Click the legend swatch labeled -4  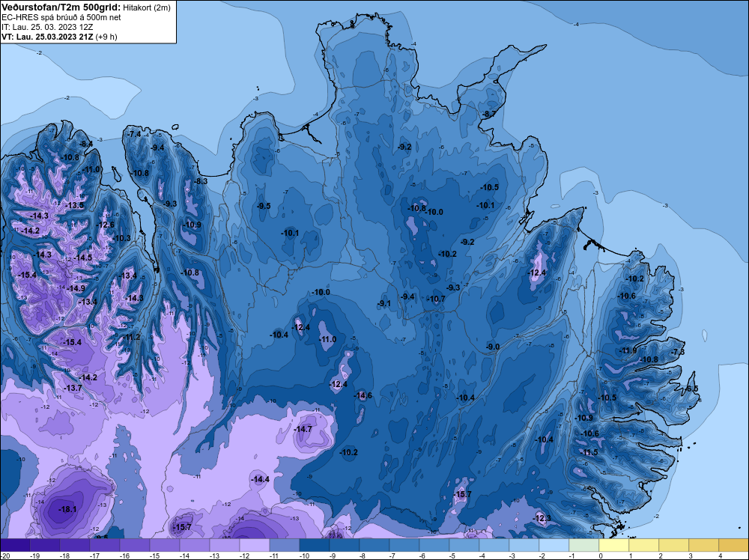[494, 546]
